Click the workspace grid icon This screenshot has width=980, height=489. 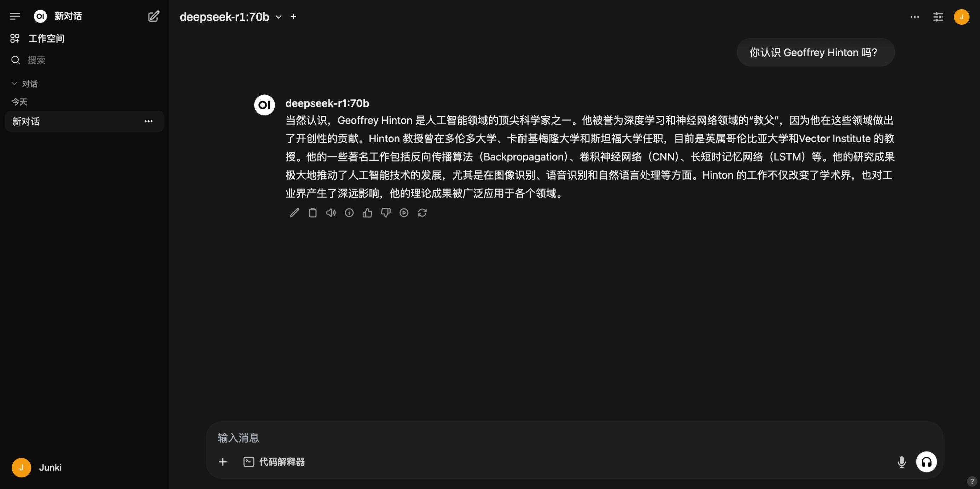(x=15, y=39)
